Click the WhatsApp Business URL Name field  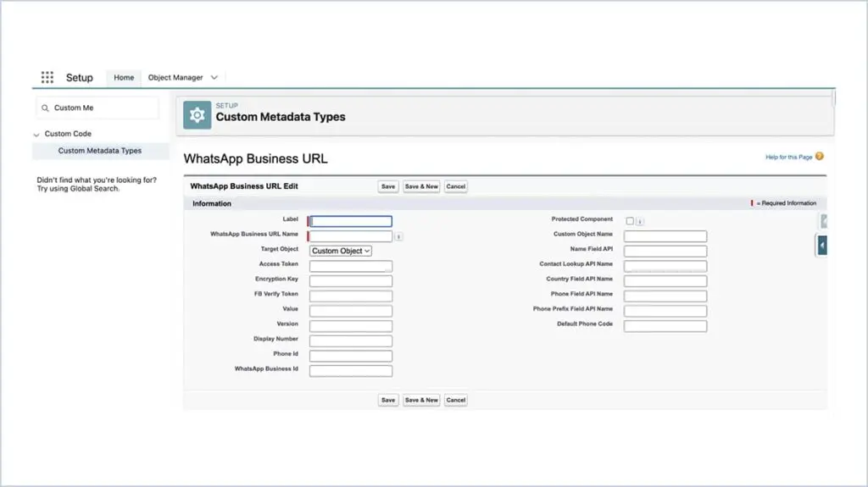pos(350,236)
